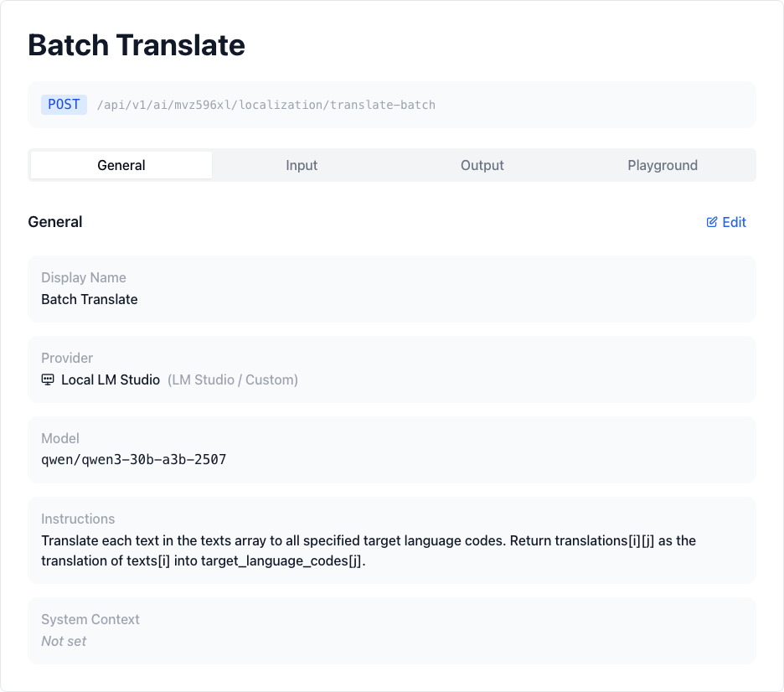Select the Instructions text block
The height and width of the screenshot is (692, 784).
[369, 550]
